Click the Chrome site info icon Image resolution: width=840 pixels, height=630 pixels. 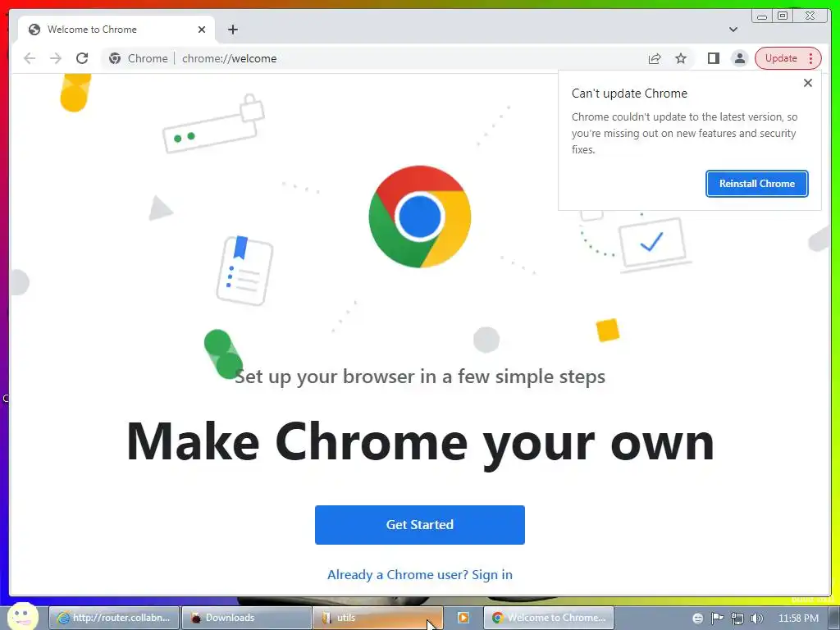[x=115, y=58]
